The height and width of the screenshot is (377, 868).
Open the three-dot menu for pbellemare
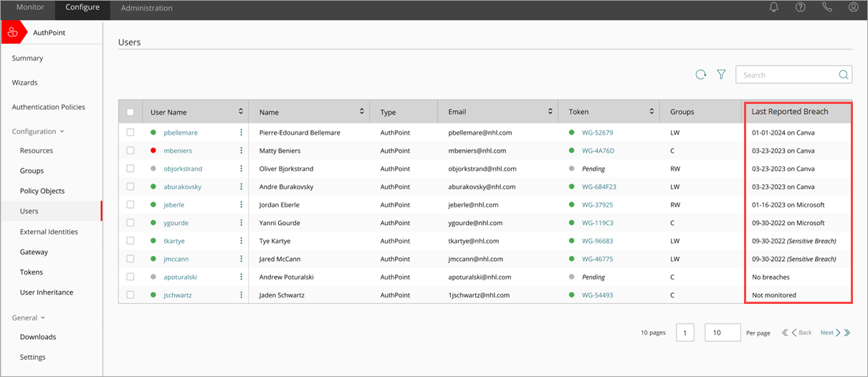tap(241, 133)
